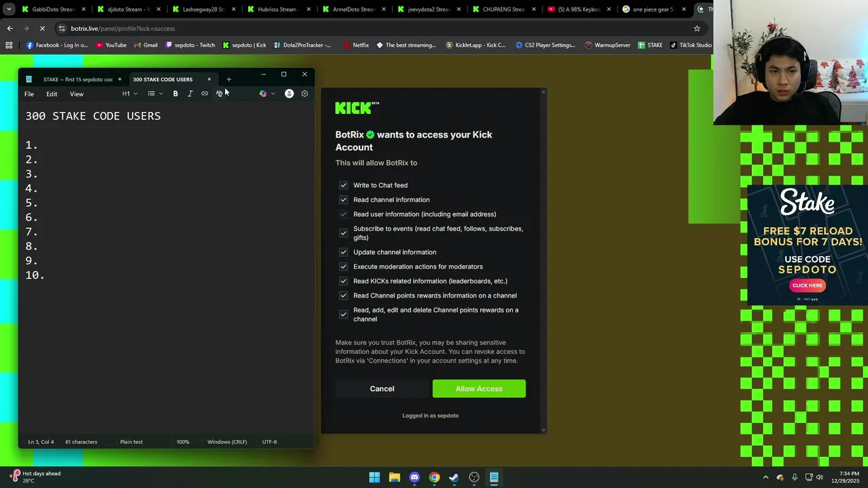Open the weather widget on the taskbar

35,477
